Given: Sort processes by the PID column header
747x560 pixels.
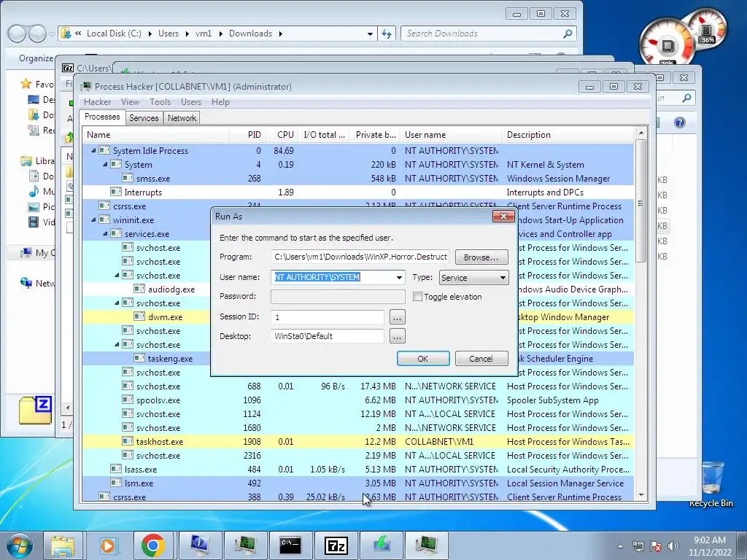Looking at the screenshot, I should pyautogui.click(x=247, y=135).
